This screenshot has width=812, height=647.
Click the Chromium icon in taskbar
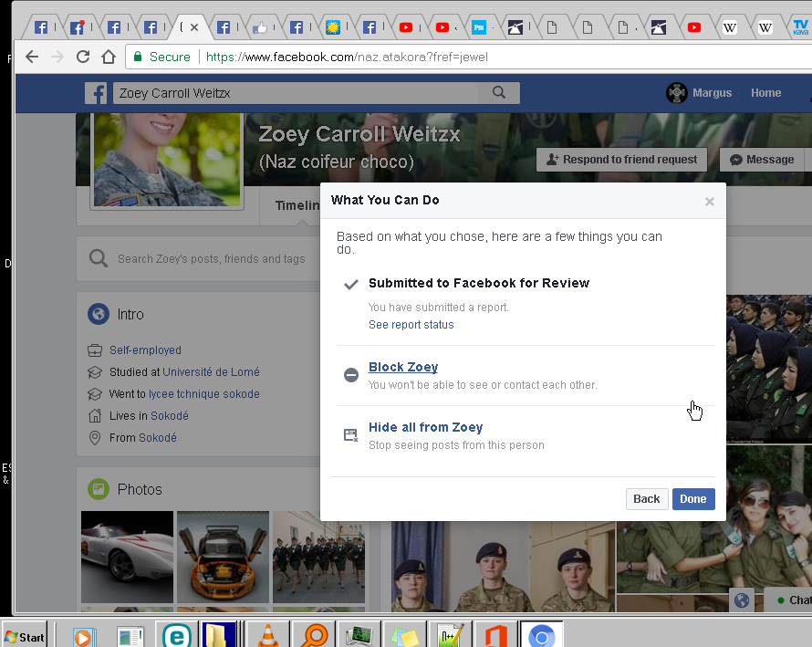point(542,636)
